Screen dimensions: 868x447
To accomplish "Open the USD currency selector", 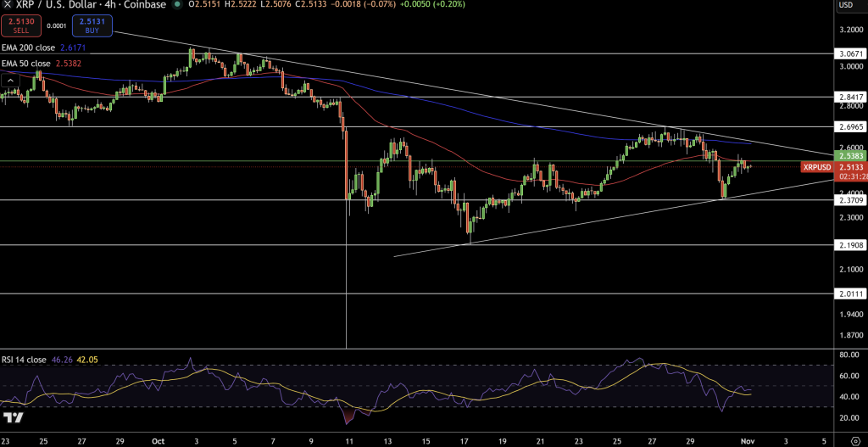I will pyautogui.click(x=845, y=5).
